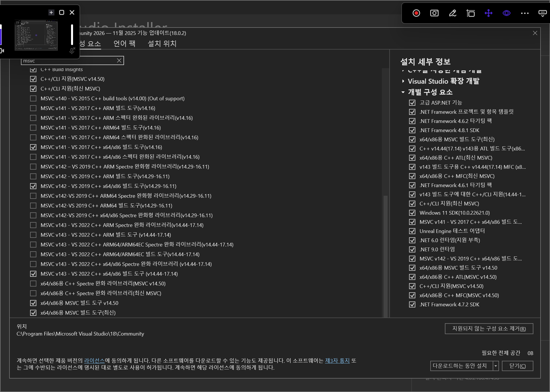
Task: Open the 라이선스 link
Action: pos(95,361)
